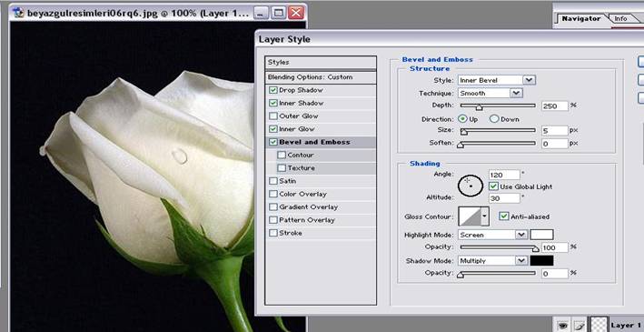The width and height of the screenshot is (644, 332).
Task: Minimize the beyazgulresimleri06rq6.jpg window
Action: [262, 13]
